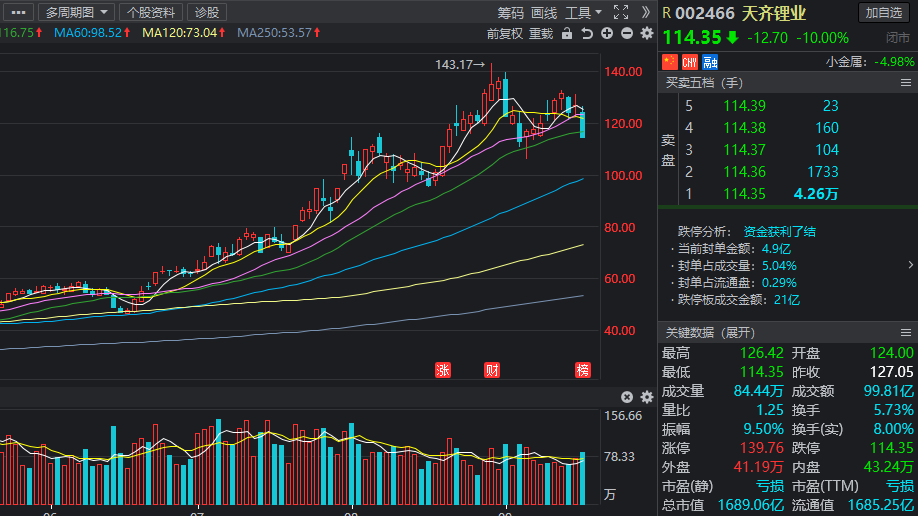Click 重载 reload button

[541, 33]
